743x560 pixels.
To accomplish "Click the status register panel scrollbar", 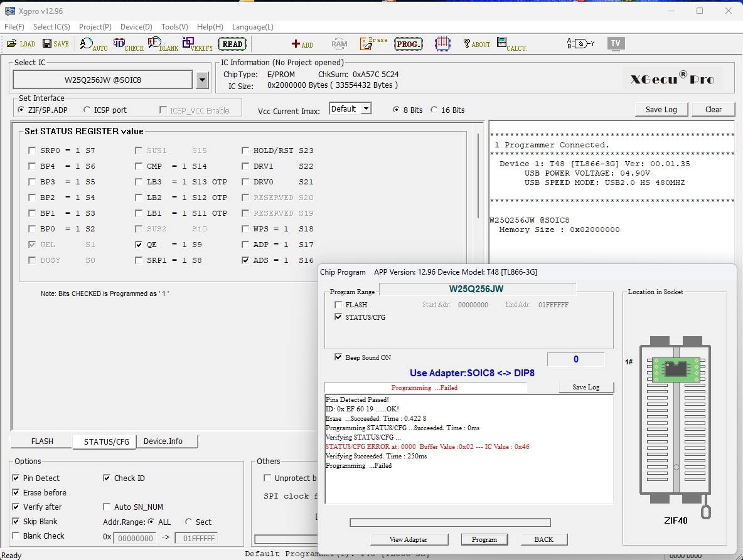I will tap(478, 176).
